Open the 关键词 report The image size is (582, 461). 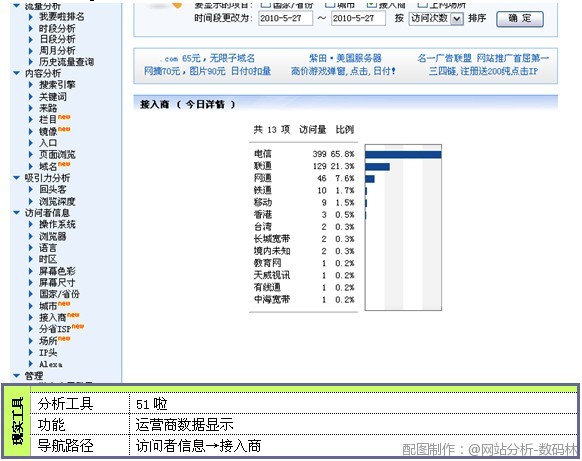pos(53,97)
